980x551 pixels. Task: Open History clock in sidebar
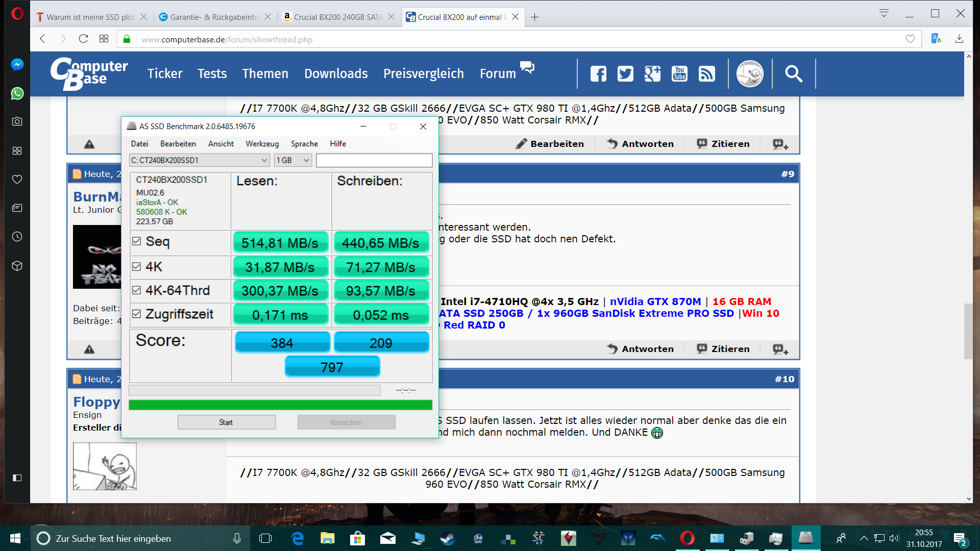coord(17,237)
